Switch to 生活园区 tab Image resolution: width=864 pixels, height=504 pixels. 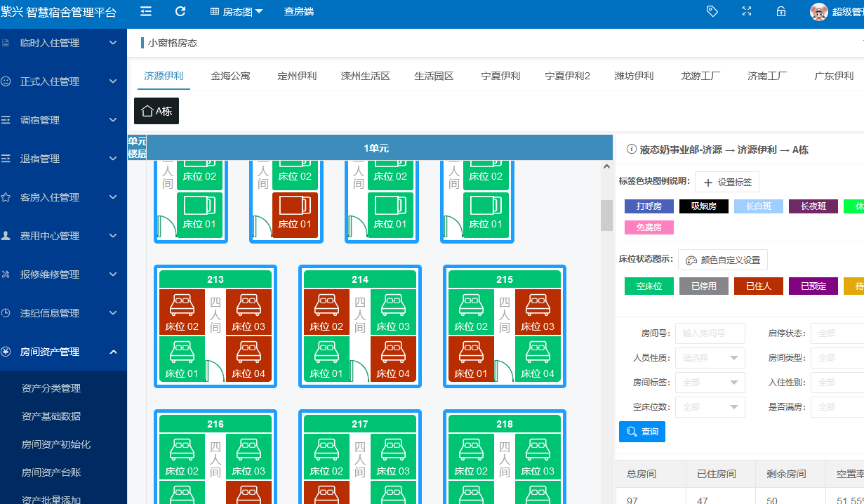click(x=434, y=76)
